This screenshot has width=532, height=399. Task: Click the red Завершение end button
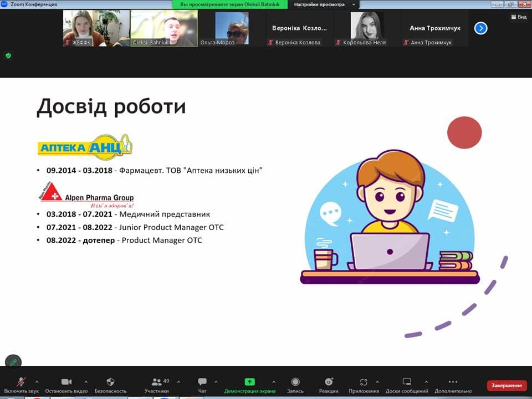coord(507,386)
